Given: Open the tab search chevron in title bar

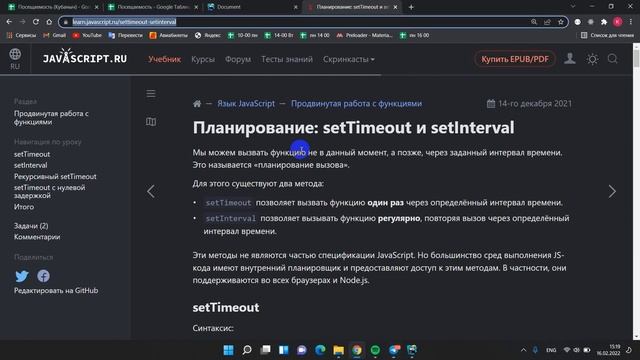Looking at the screenshot, I should (573, 7).
